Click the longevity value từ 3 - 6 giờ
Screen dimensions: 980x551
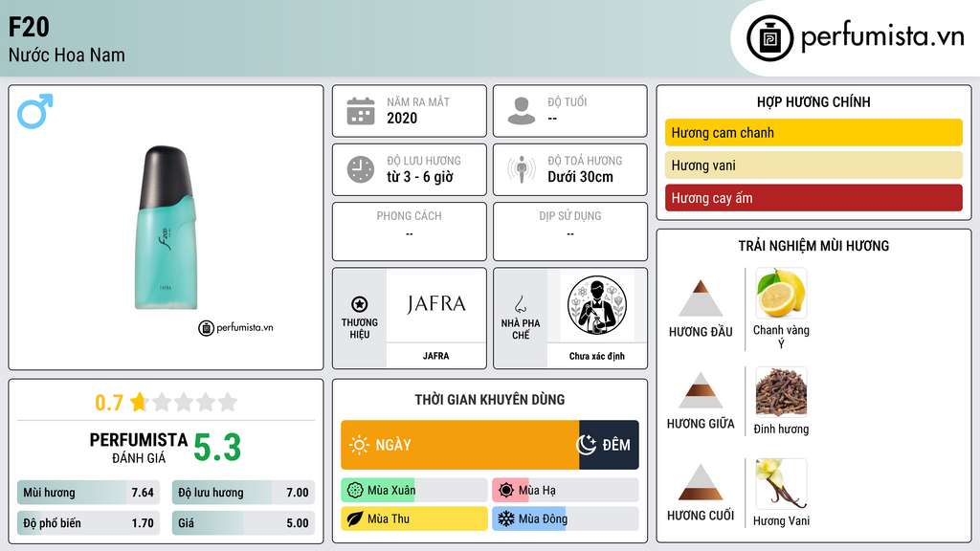pyautogui.click(x=420, y=177)
